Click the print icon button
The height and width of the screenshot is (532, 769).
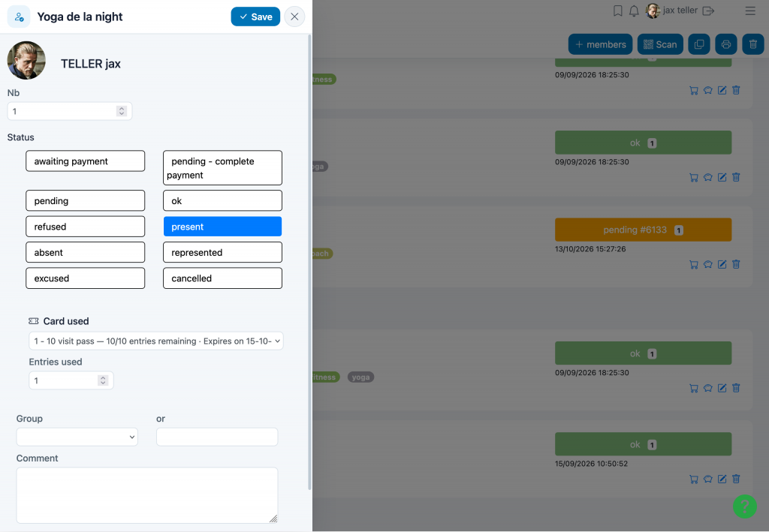pos(726,44)
